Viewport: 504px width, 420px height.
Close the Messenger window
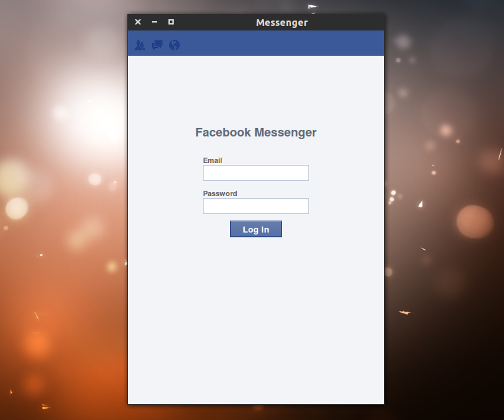coord(138,22)
